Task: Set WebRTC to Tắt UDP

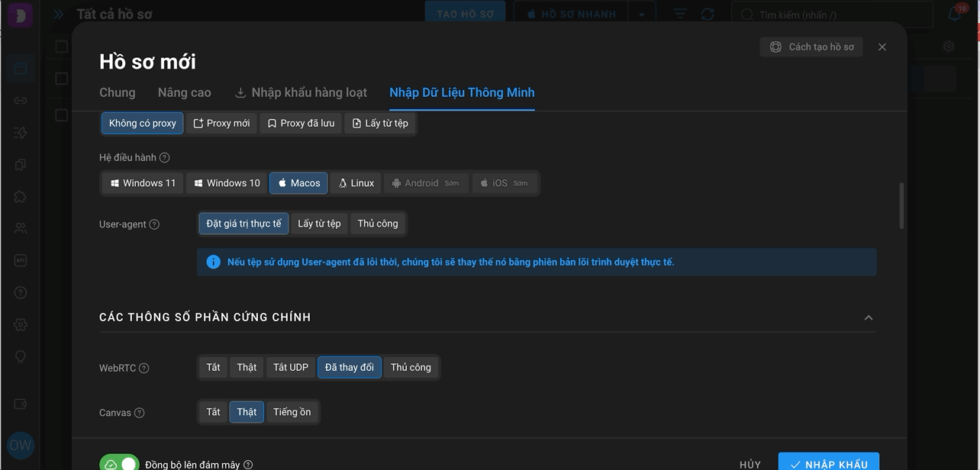Action: (x=291, y=367)
